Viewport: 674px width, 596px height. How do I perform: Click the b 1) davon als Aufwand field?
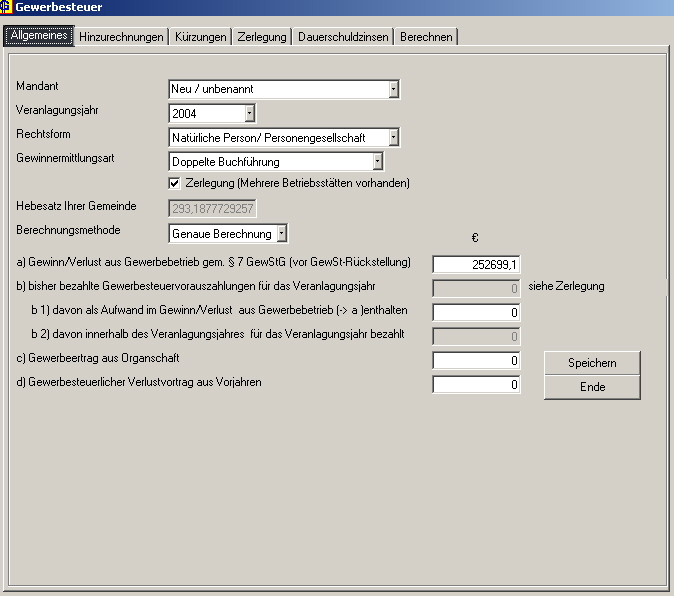[476, 313]
